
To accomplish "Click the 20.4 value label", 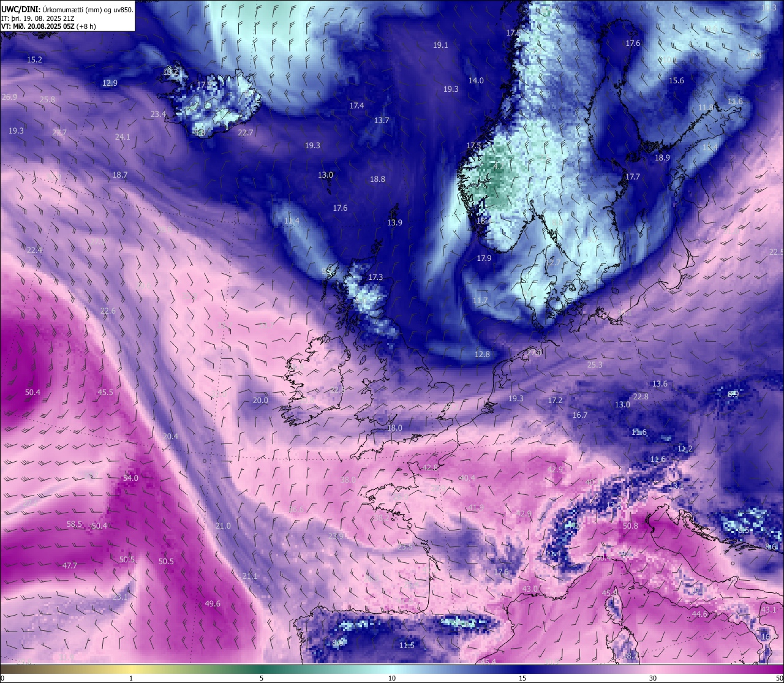I will 170,436.
